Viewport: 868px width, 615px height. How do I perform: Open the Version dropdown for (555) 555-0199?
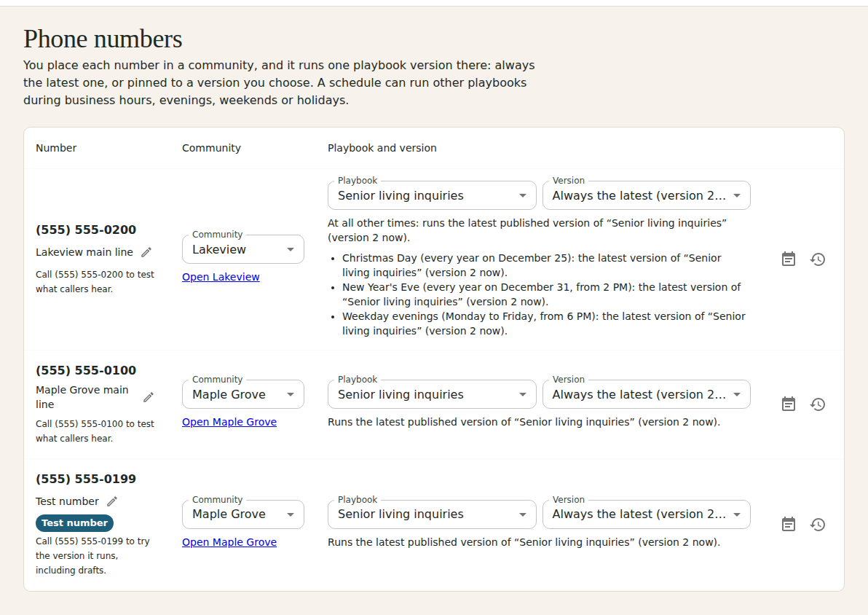tap(647, 514)
